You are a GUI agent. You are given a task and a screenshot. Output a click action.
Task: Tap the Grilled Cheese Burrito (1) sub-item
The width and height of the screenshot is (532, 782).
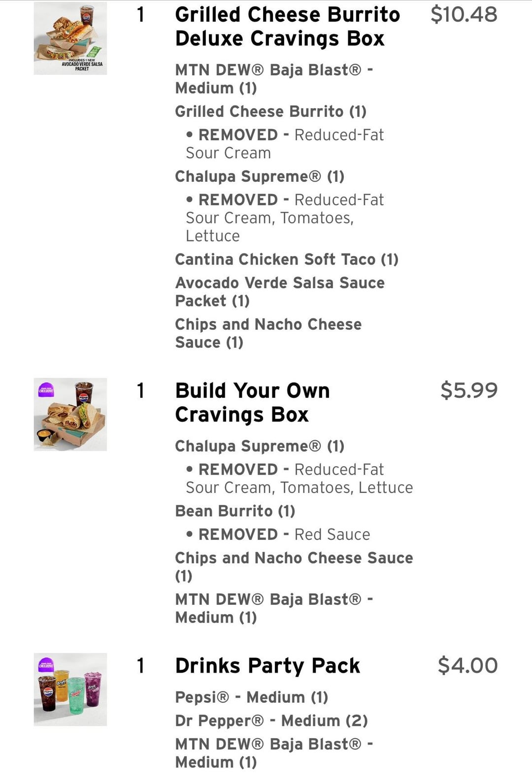pos(270,112)
